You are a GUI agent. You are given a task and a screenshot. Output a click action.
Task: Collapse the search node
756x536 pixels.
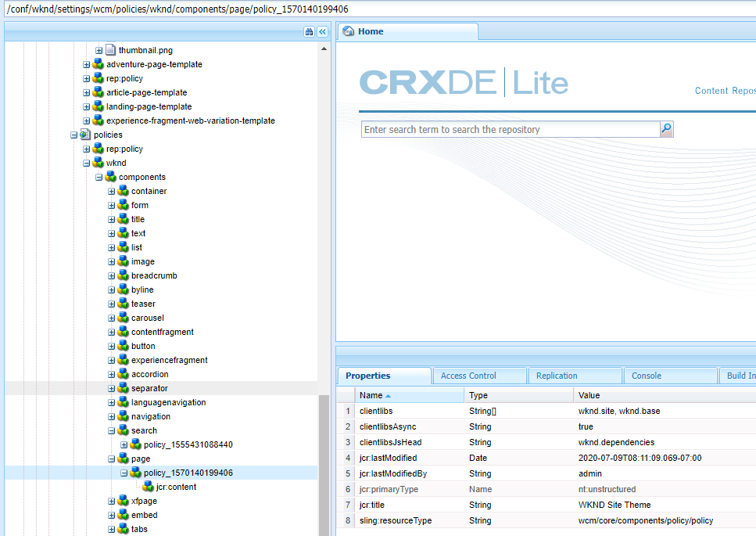pyautogui.click(x=111, y=431)
